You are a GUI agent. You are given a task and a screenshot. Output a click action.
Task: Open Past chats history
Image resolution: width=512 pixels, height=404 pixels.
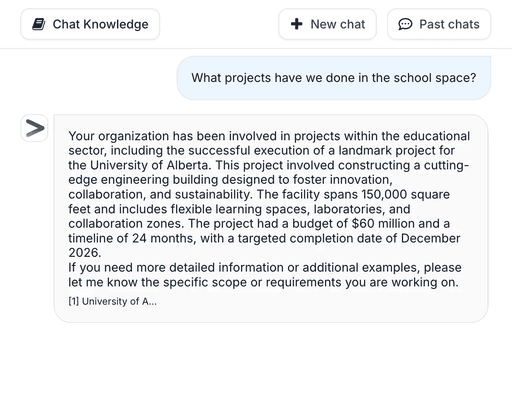click(439, 24)
